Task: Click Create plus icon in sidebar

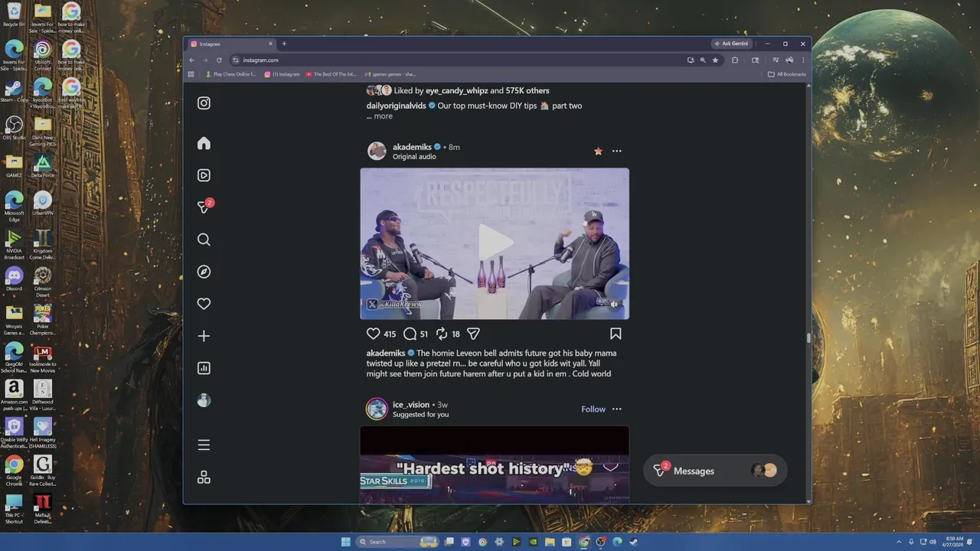Action: coord(204,336)
